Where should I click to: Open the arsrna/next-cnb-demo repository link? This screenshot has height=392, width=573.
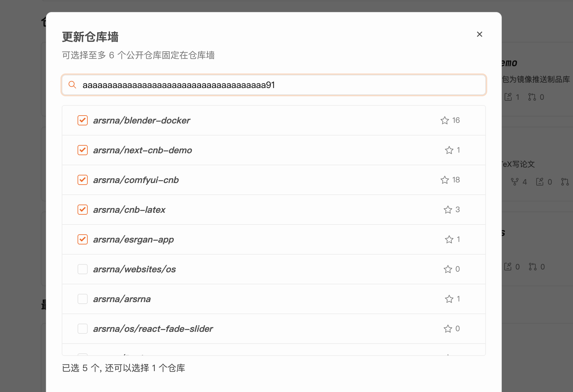coord(142,150)
